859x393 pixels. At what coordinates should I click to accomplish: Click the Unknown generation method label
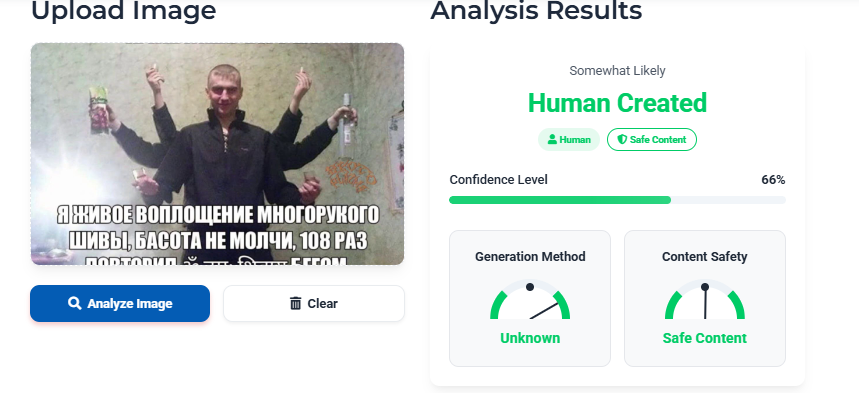[x=530, y=338]
